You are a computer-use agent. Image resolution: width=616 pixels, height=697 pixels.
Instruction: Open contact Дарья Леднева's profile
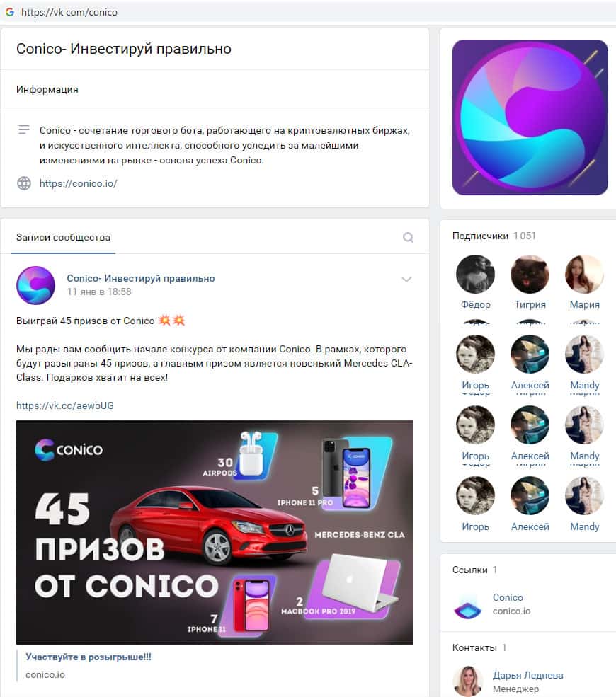pyautogui.click(x=527, y=675)
